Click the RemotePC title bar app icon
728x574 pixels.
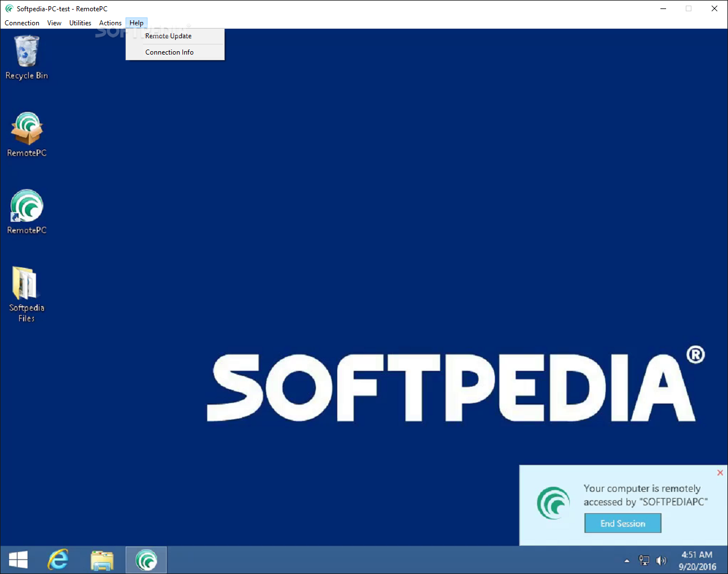coord(9,8)
